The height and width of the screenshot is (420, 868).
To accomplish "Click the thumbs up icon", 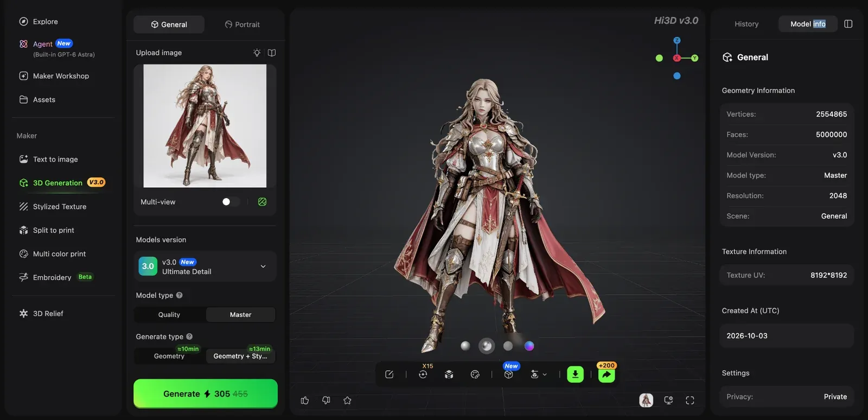I will tap(305, 400).
